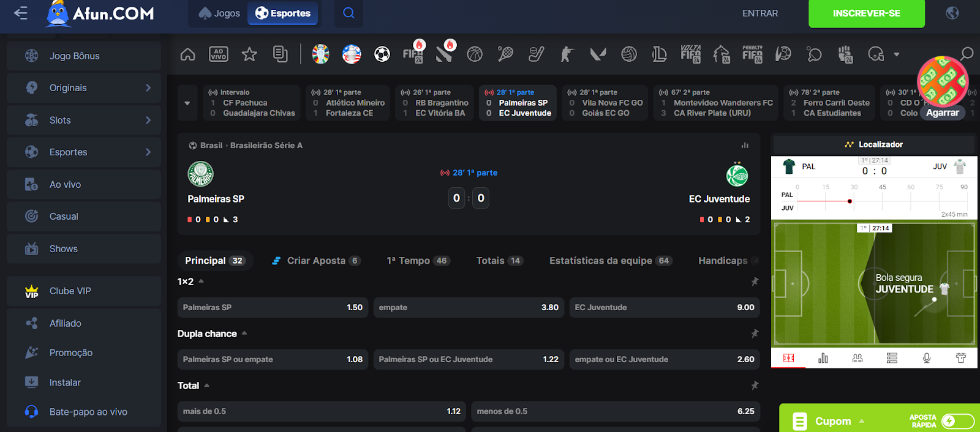Switch to the Jogos tab
Viewport: 980px width, 432px height.
point(219,13)
